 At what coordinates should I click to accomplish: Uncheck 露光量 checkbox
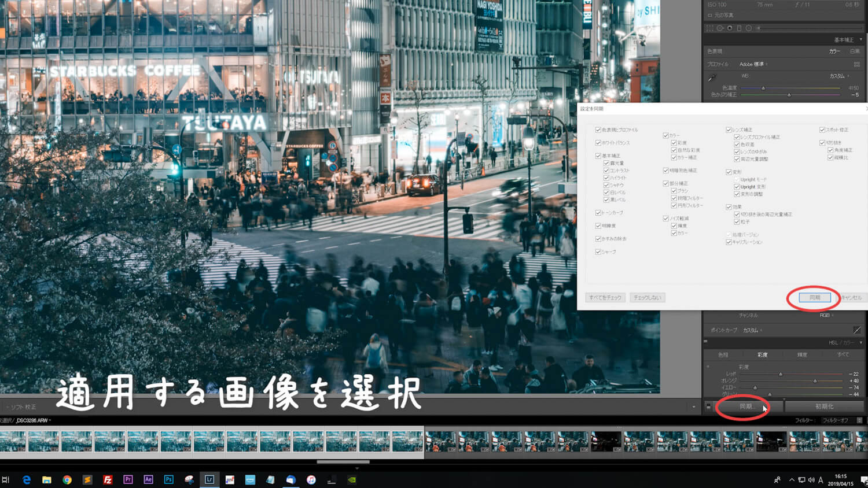pyautogui.click(x=606, y=164)
